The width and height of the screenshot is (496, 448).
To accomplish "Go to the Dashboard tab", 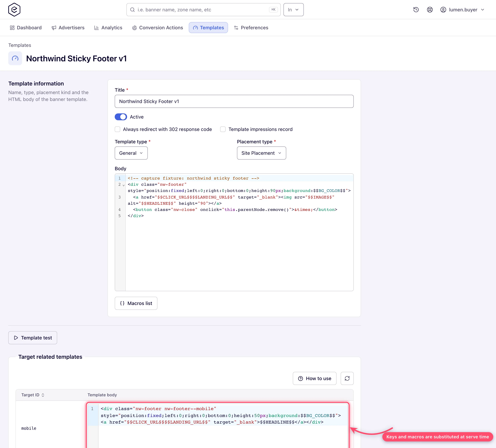I will coord(26,28).
